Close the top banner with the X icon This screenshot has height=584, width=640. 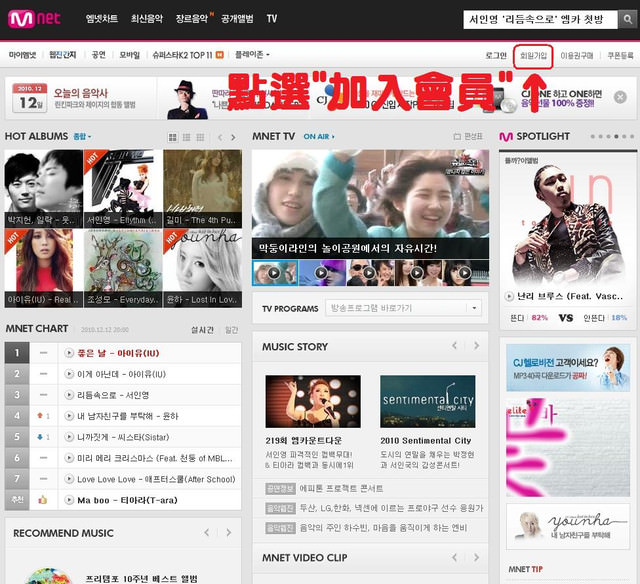620,97
